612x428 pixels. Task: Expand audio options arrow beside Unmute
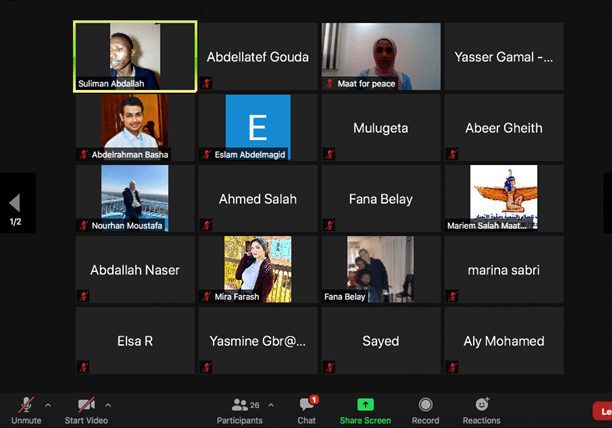[x=48, y=405]
